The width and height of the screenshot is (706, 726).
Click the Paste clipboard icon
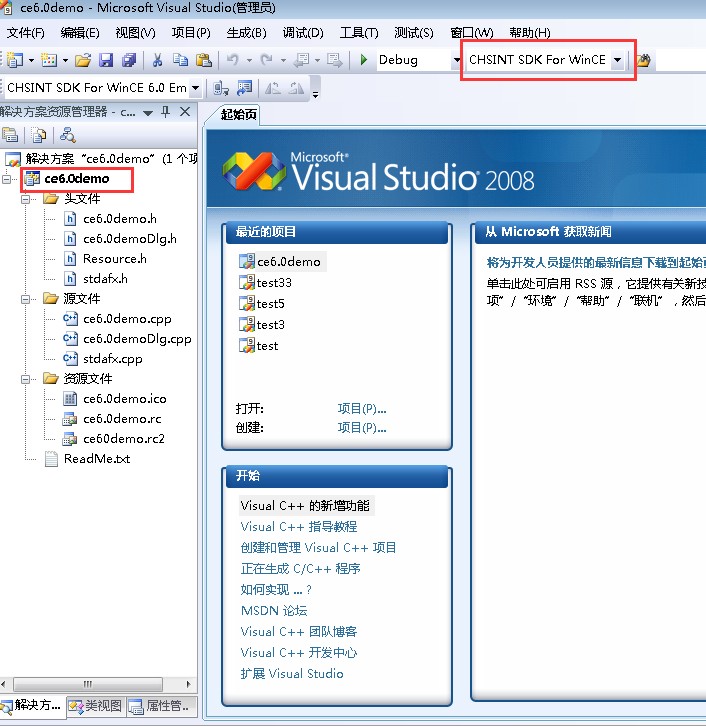(x=204, y=60)
